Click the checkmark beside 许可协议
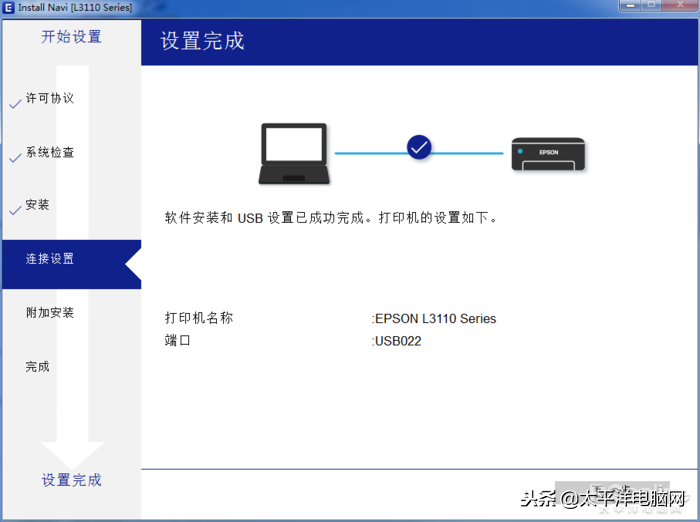The height and width of the screenshot is (522, 700). [15, 104]
